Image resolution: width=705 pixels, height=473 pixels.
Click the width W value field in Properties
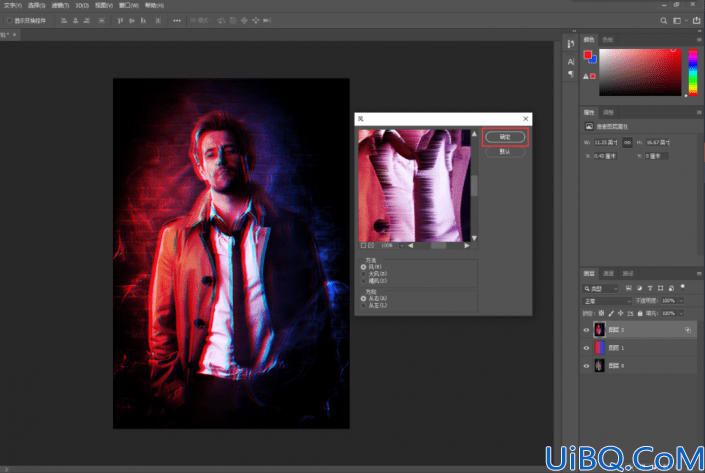(606, 143)
